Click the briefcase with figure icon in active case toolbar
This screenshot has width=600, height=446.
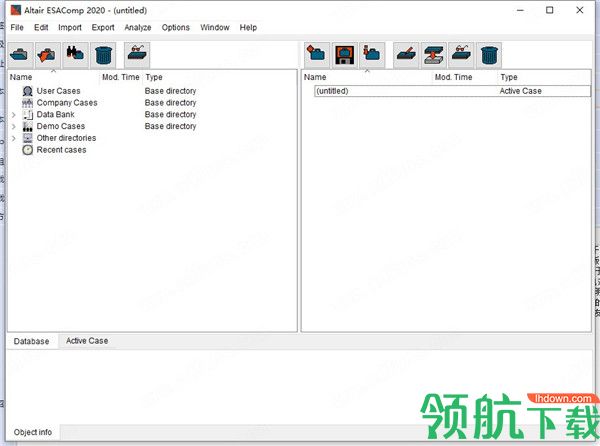point(372,55)
